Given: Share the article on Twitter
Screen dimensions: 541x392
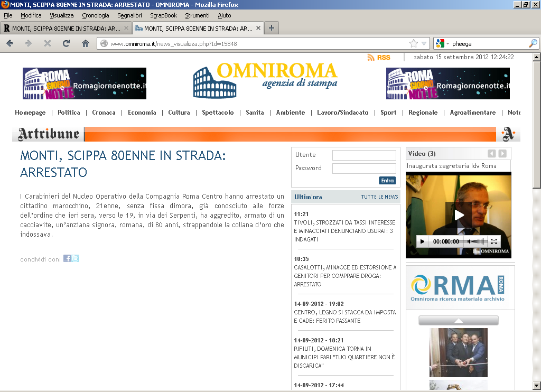Looking at the screenshot, I should (x=75, y=258).
